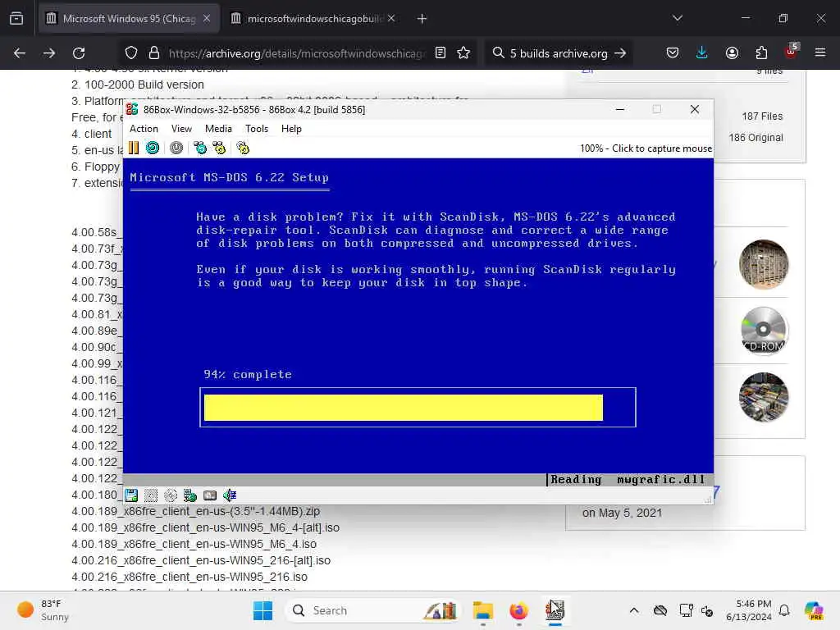Click the network icon in 86Box status bar
840x630 pixels.
[x=190, y=495]
